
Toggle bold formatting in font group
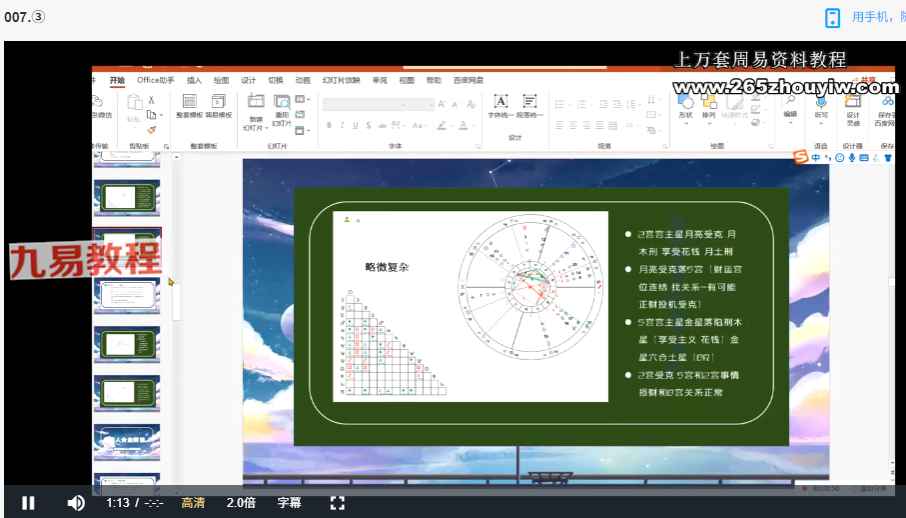click(327, 126)
